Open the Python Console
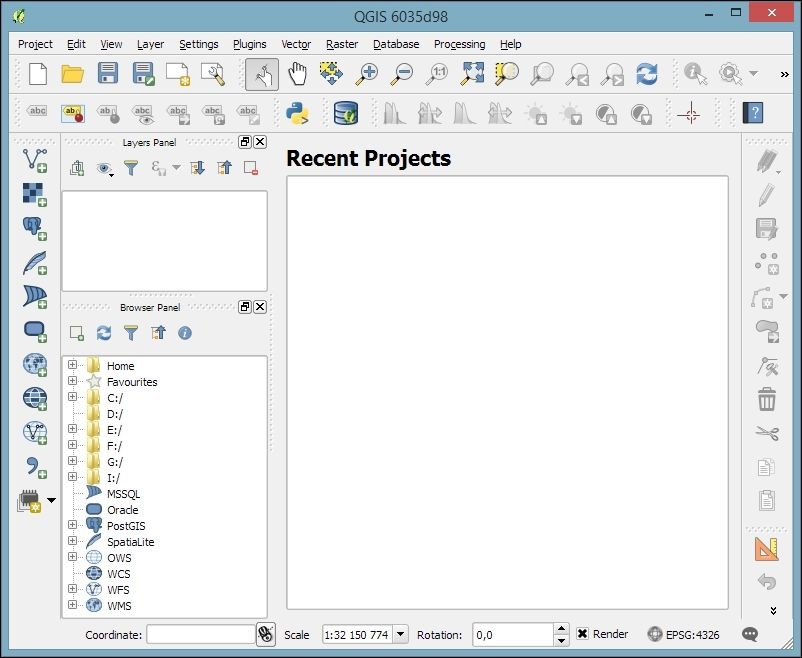The width and height of the screenshot is (802, 658). point(297,113)
